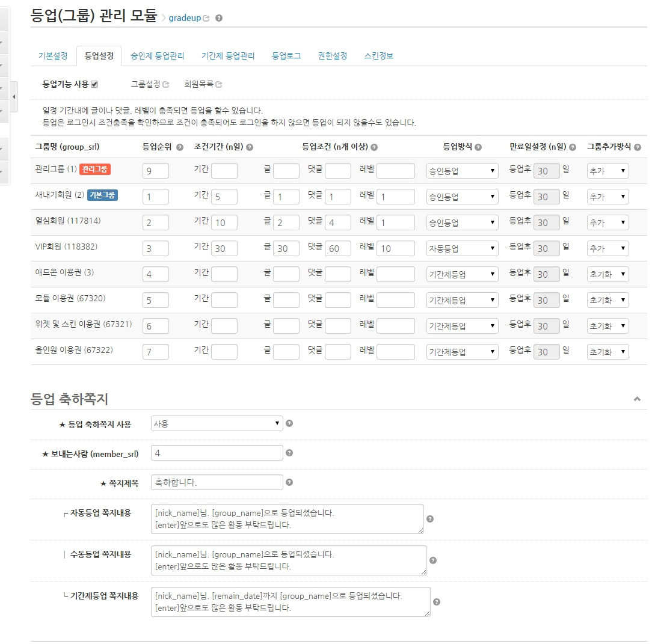This screenshot has width=655, height=644.
Task: Open 승인제 등업관리 tab
Action: tap(157, 56)
